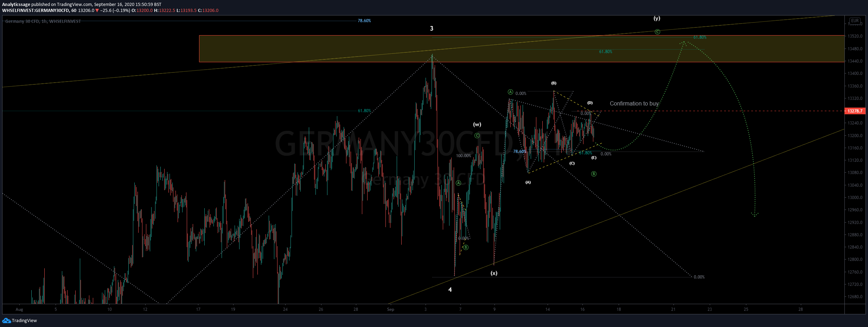Click the blue '78.60%' label at chart top

tap(364, 21)
